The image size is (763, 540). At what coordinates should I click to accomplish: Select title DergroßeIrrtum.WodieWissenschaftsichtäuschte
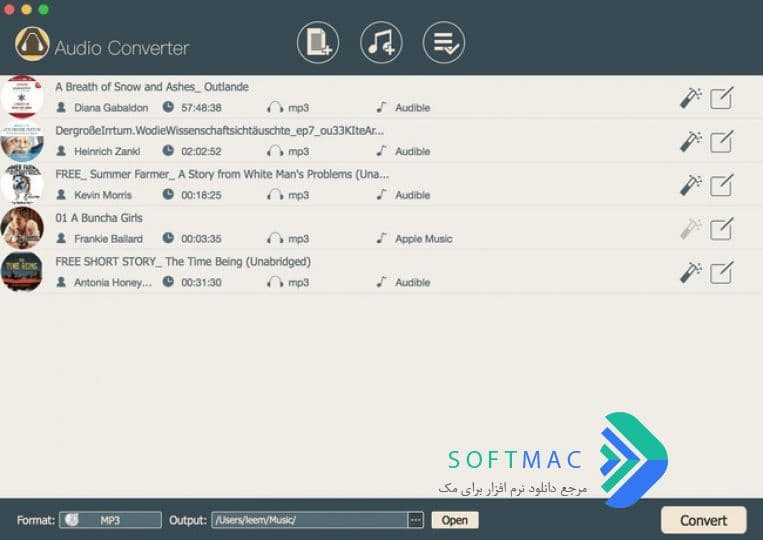[219, 130]
